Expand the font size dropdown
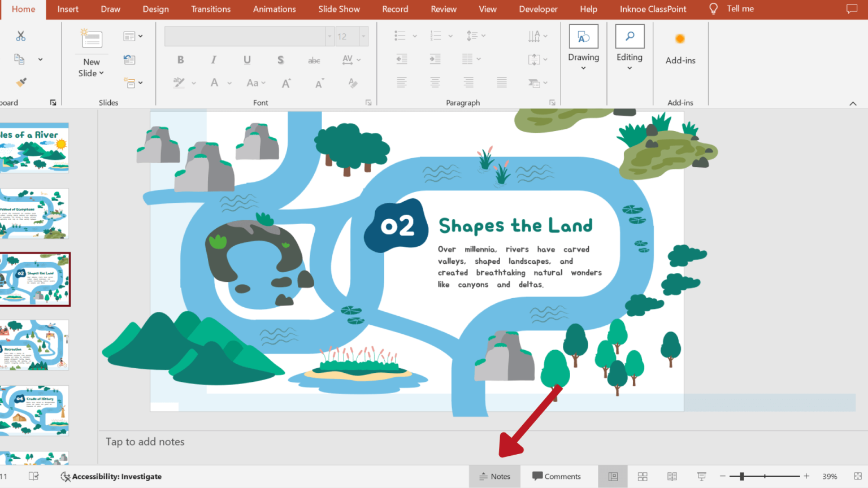 pos(362,36)
